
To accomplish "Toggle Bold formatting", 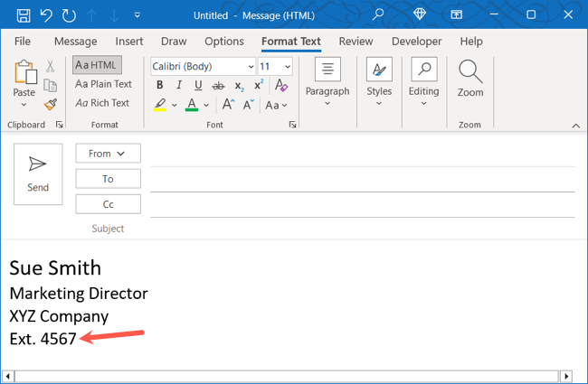I will point(159,86).
